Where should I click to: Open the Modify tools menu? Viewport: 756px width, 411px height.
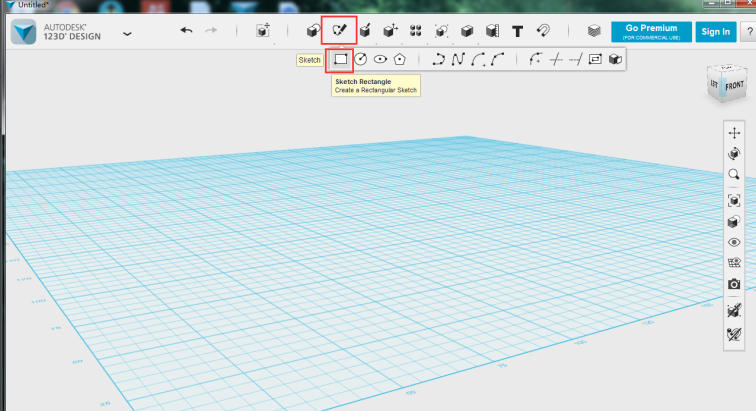[390, 31]
